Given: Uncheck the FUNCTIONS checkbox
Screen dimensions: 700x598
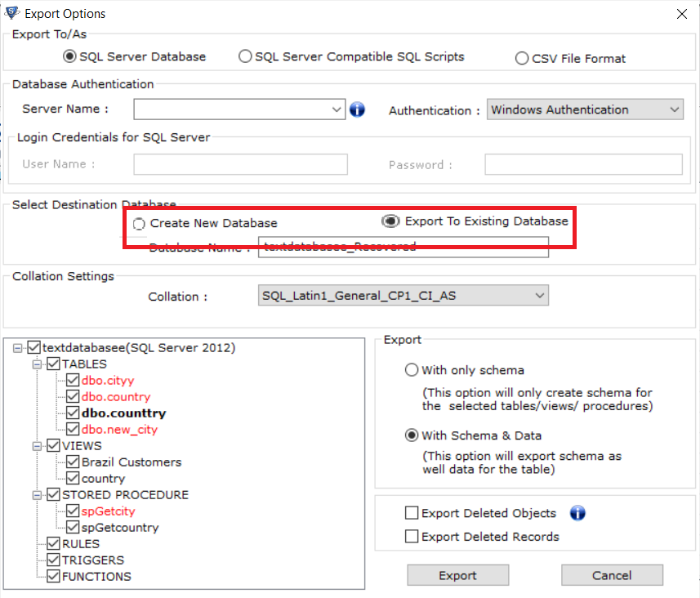Looking at the screenshot, I should point(53,576).
